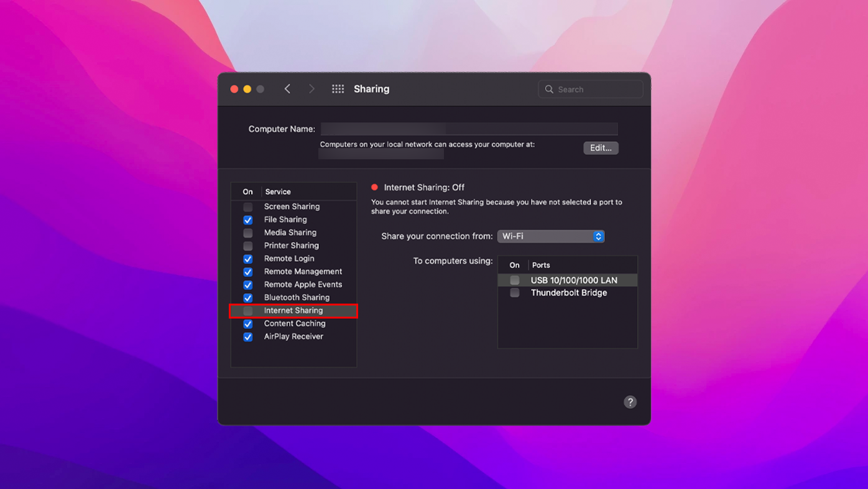Click the back navigation arrow

[287, 89]
